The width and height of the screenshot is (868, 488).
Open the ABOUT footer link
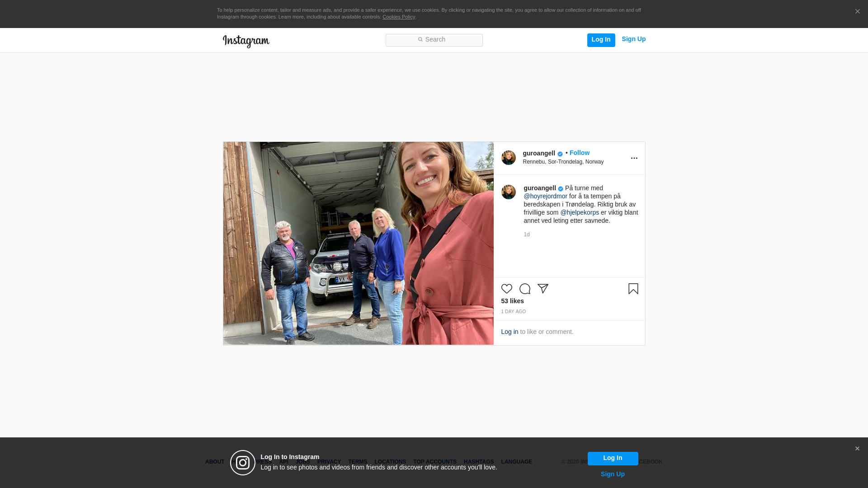215,462
